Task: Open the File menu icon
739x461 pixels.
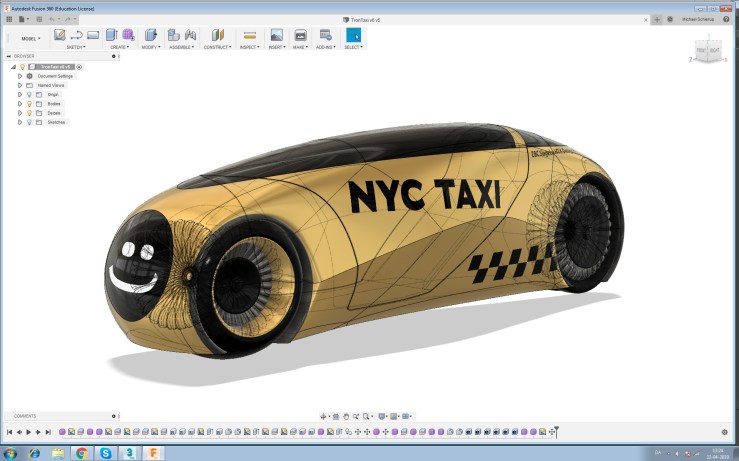Action: 22,19
